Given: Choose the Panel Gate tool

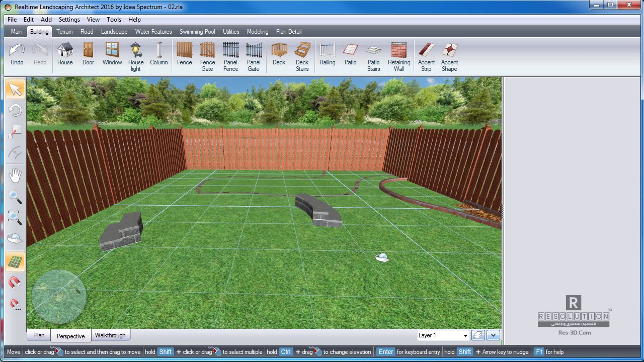Looking at the screenshot, I should pos(254,57).
